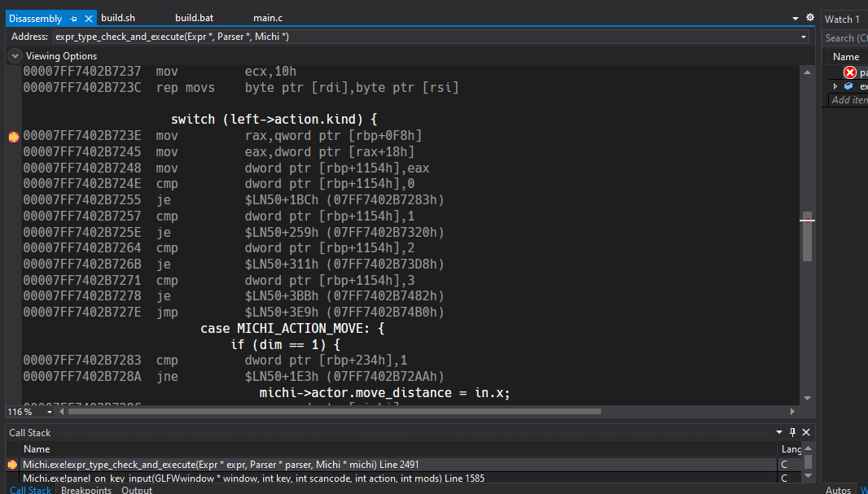Close the Disassembly tab
The width and height of the screenshot is (868, 494).
click(x=89, y=18)
